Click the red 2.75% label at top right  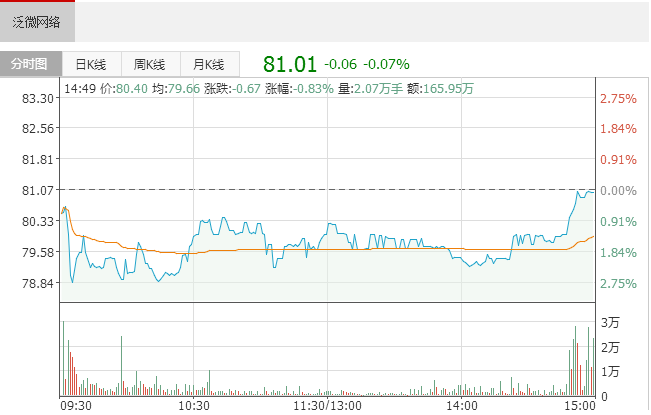618,99
